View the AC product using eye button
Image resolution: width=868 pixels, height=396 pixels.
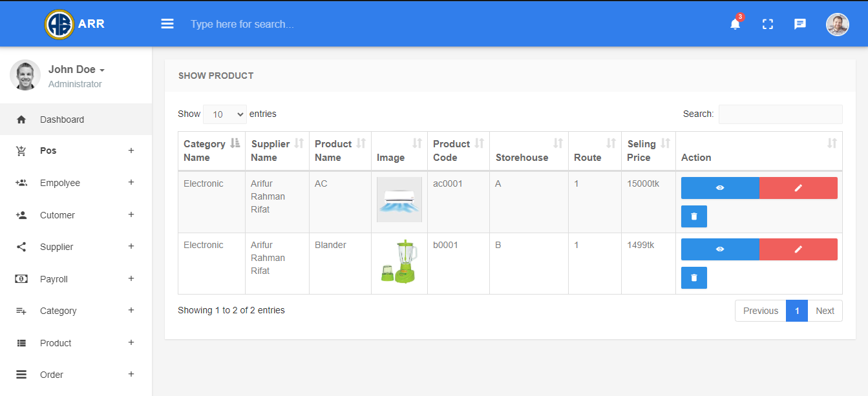[720, 188]
